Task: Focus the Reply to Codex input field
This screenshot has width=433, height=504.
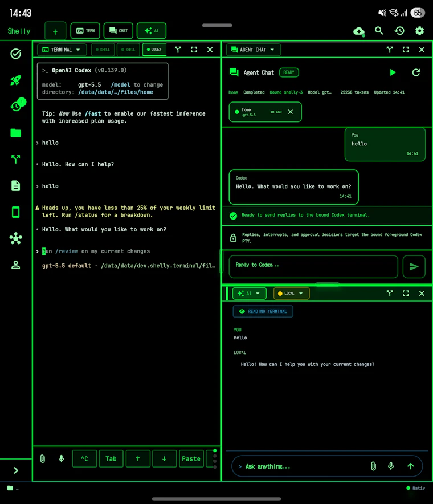Action: [313, 266]
